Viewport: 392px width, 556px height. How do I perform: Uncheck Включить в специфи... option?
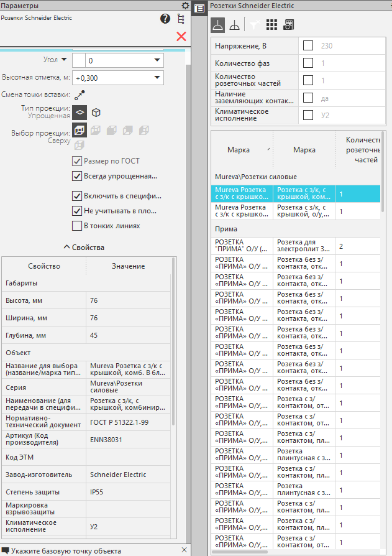(77, 196)
